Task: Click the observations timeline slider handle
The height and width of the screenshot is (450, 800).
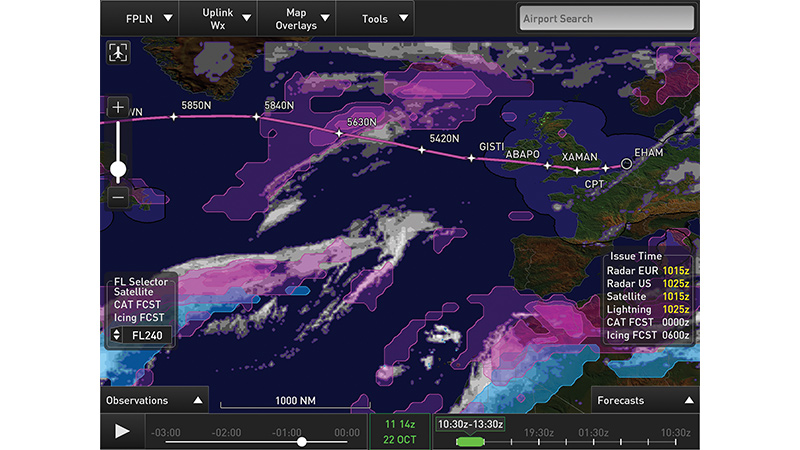Action: pos(302,442)
